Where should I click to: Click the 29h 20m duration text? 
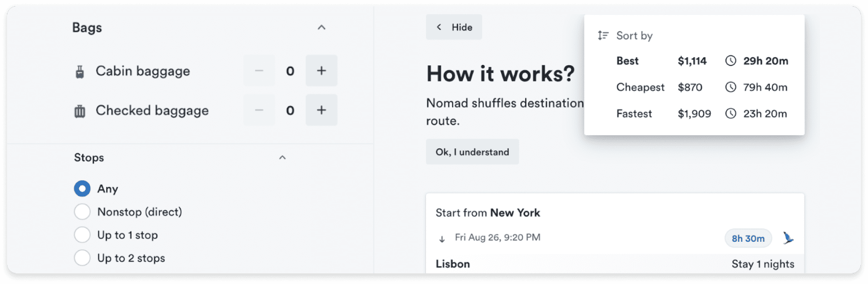(766, 61)
